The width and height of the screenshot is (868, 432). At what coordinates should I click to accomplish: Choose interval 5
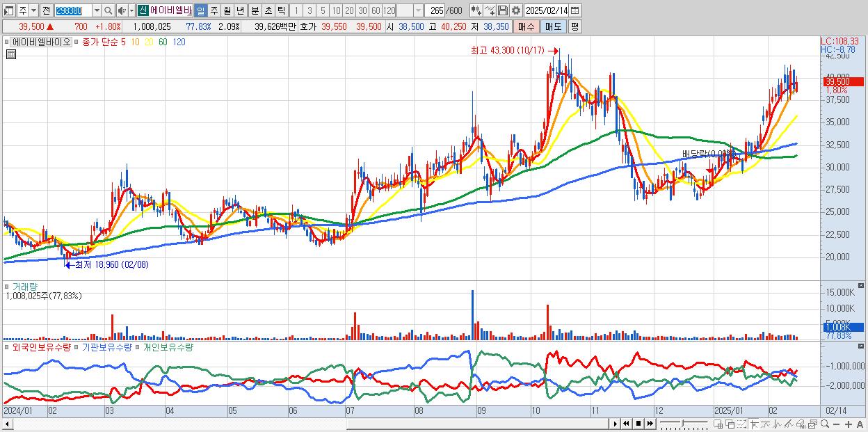point(323,10)
